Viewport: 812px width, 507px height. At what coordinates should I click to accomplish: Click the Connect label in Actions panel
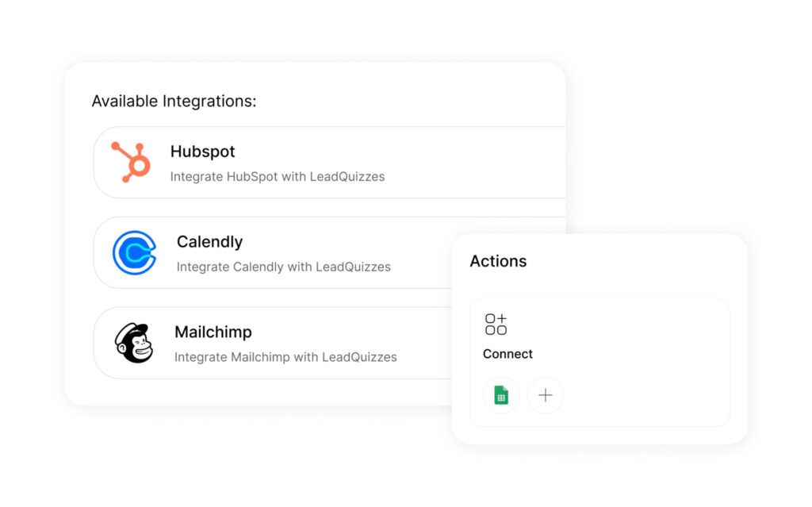(x=507, y=354)
